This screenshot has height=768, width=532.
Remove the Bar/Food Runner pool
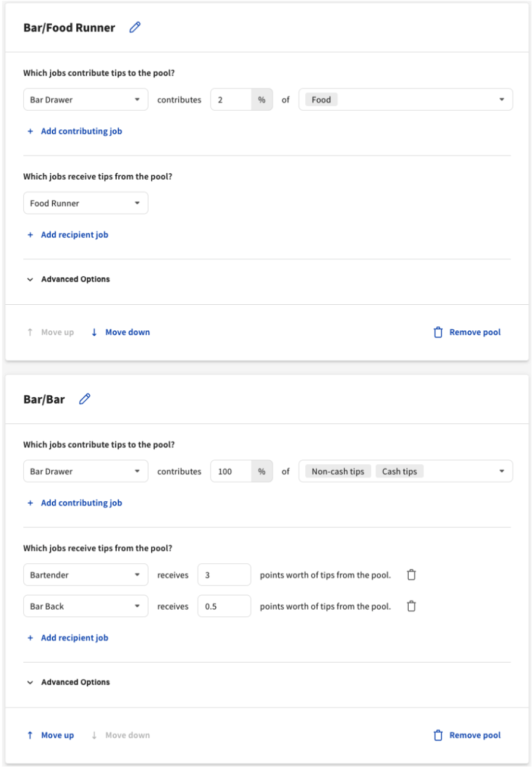[x=467, y=332]
